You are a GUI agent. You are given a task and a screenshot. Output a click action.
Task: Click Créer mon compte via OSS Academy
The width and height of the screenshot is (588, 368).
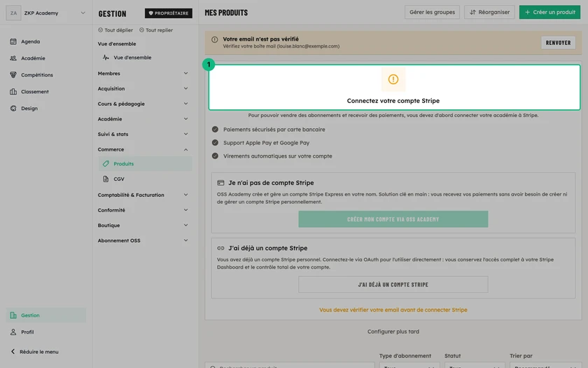click(393, 219)
